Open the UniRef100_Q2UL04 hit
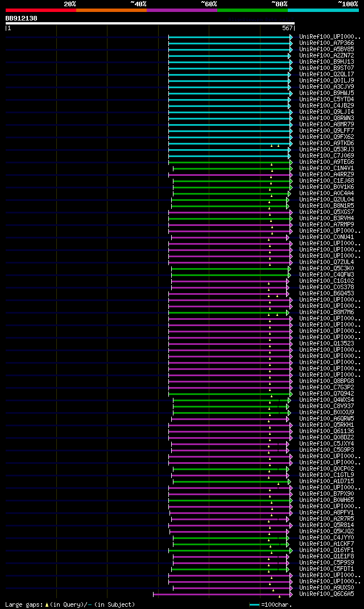 coord(326,200)
